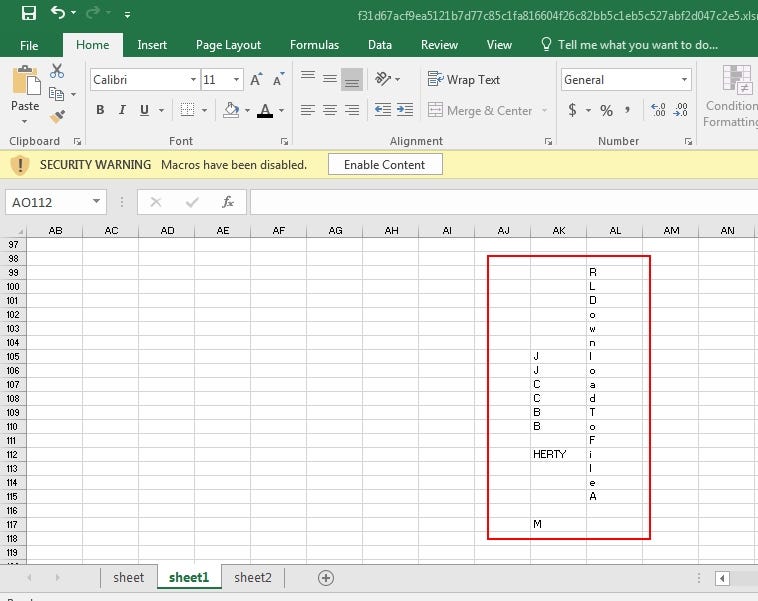This screenshot has height=601, width=758.
Task: Click cell containing HERTY
Action: coord(558,454)
